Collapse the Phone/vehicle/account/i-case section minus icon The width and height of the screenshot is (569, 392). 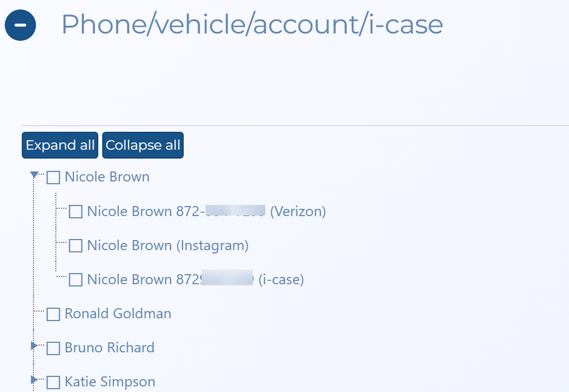point(21,25)
